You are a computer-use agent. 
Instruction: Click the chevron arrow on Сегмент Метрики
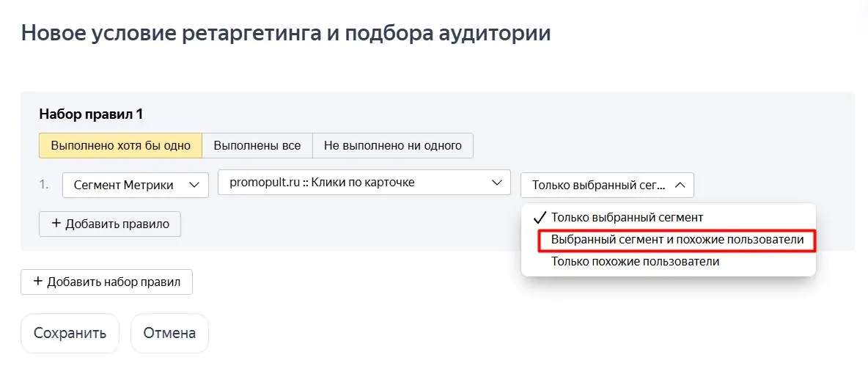[194, 186]
